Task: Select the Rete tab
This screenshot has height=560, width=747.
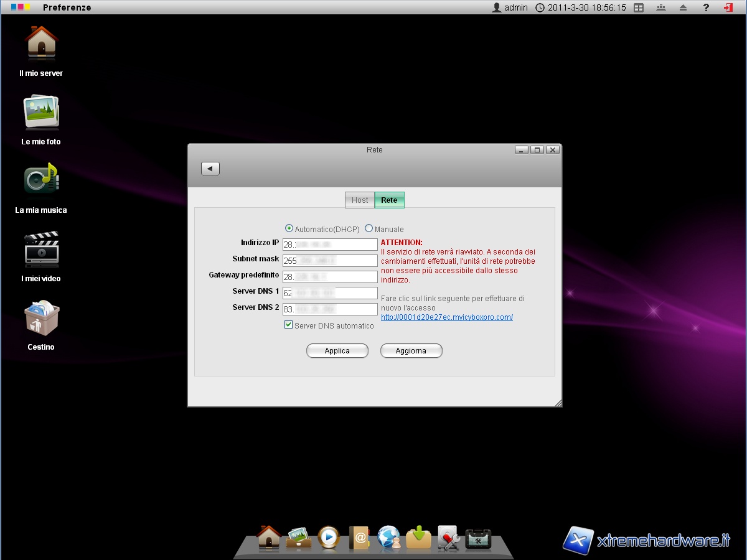Action: [x=389, y=200]
